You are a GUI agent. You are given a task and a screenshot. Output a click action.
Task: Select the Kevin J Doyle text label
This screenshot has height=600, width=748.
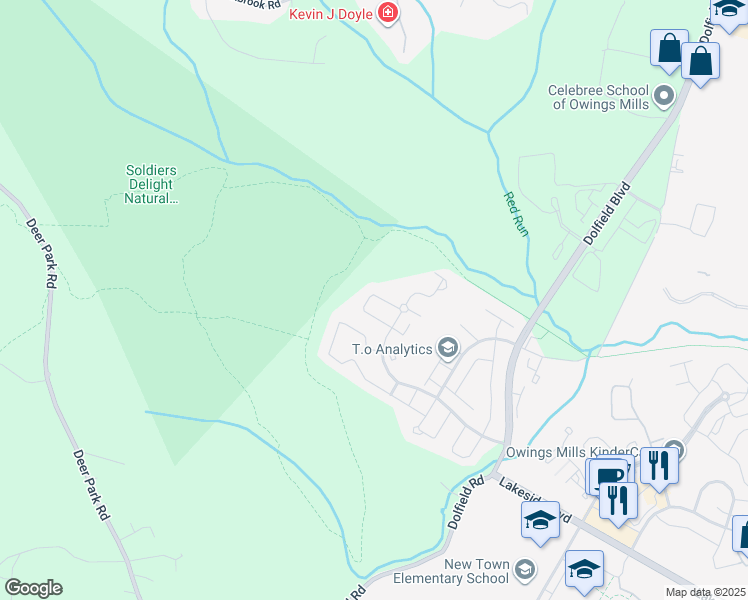pyautogui.click(x=331, y=14)
